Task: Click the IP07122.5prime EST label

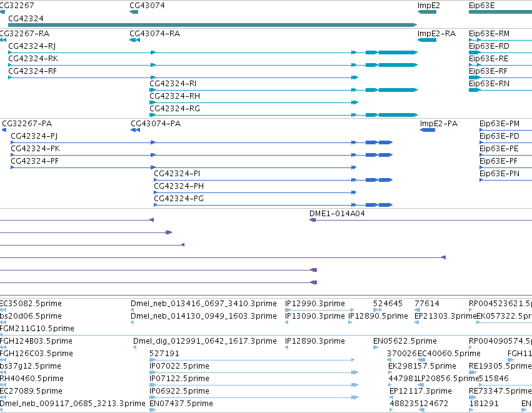Action: click(x=179, y=379)
